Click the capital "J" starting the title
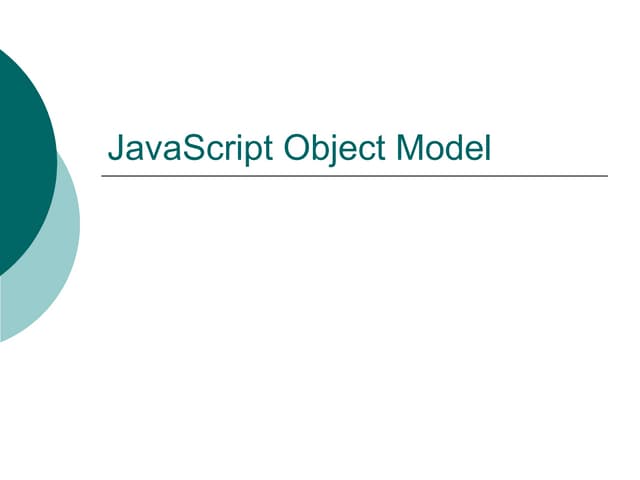 pos(114,149)
